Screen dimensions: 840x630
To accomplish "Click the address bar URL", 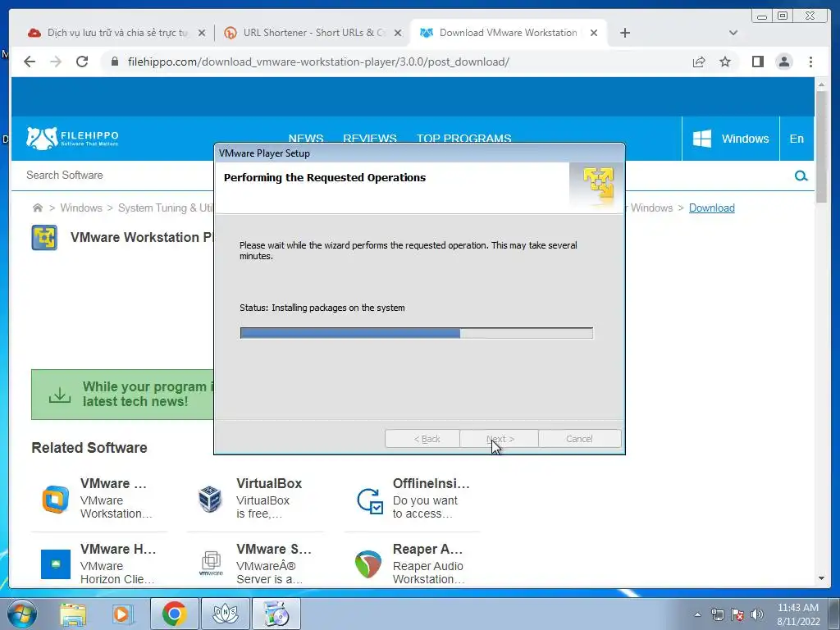I will tap(318, 62).
